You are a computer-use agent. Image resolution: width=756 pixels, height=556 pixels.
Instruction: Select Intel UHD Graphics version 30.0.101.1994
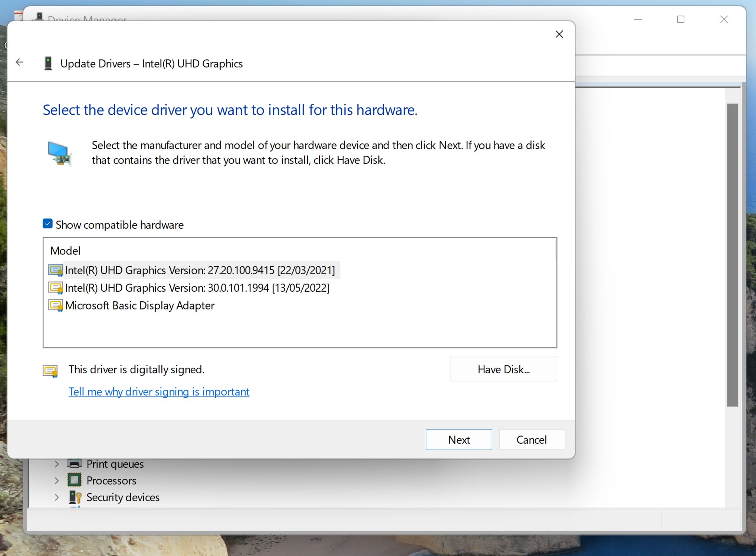(197, 288)
